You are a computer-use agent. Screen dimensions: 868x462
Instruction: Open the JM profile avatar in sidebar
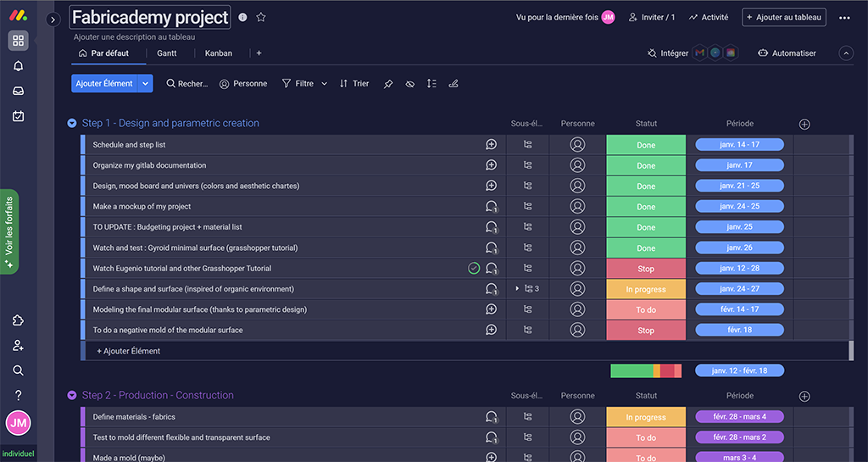click(x=19, y=423)
